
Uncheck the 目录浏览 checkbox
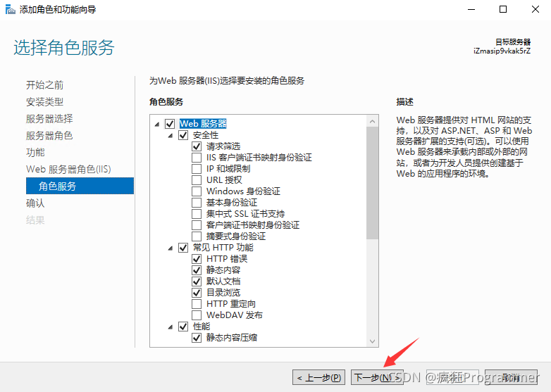coord(197,293)
